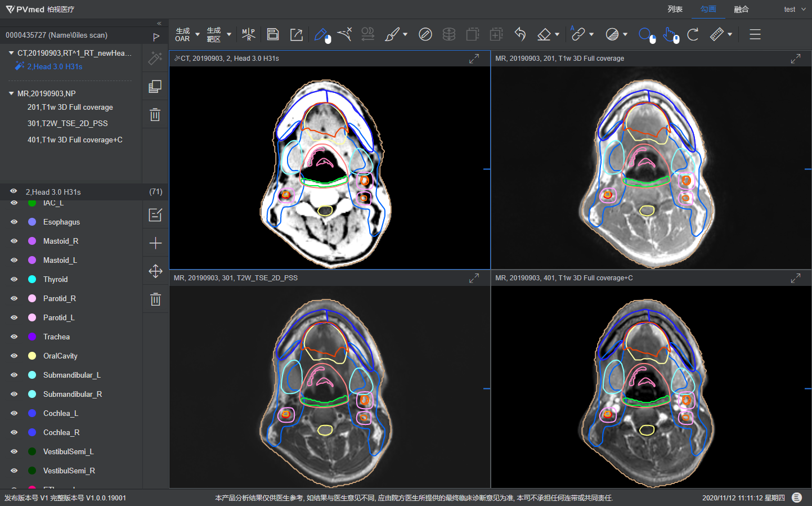The height and width of the screenshot is (506, 812).
Task: Expand the eraser tool dropdown arrow
Action: [557, 34]
